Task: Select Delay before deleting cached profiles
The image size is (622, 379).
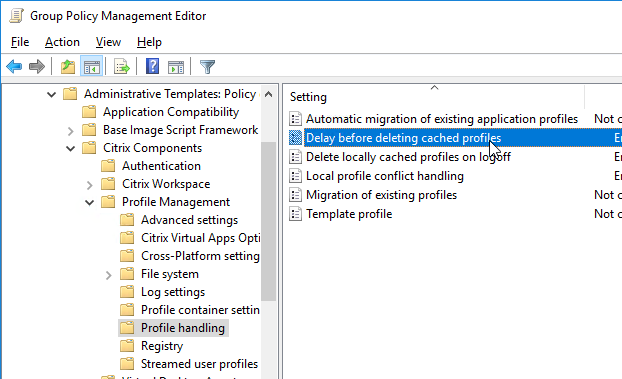Action: 403,138
